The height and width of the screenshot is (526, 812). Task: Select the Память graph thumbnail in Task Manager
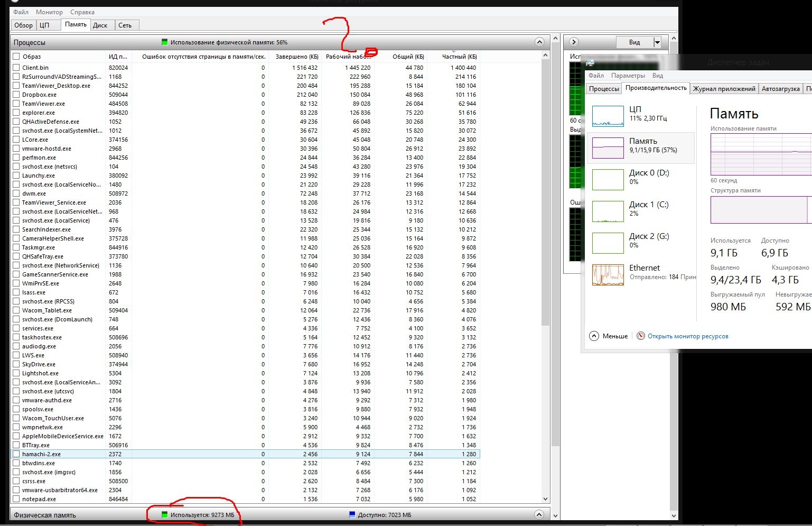(x=608, y=147)
